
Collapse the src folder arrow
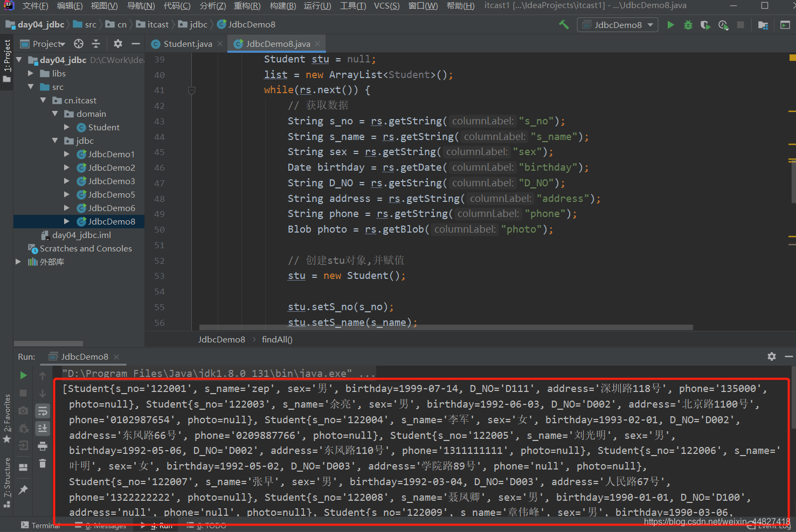click(31, 87)
